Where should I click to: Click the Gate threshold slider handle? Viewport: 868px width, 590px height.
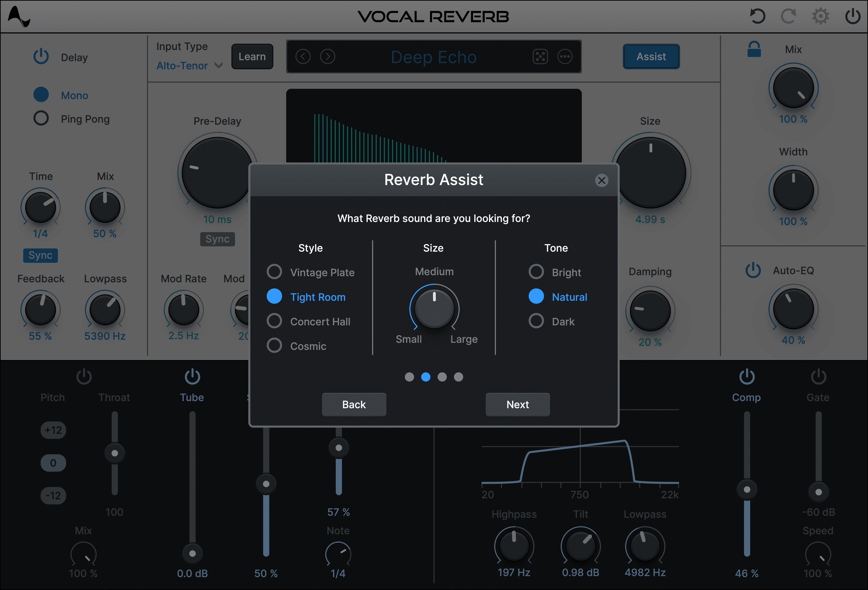point(818,492)
